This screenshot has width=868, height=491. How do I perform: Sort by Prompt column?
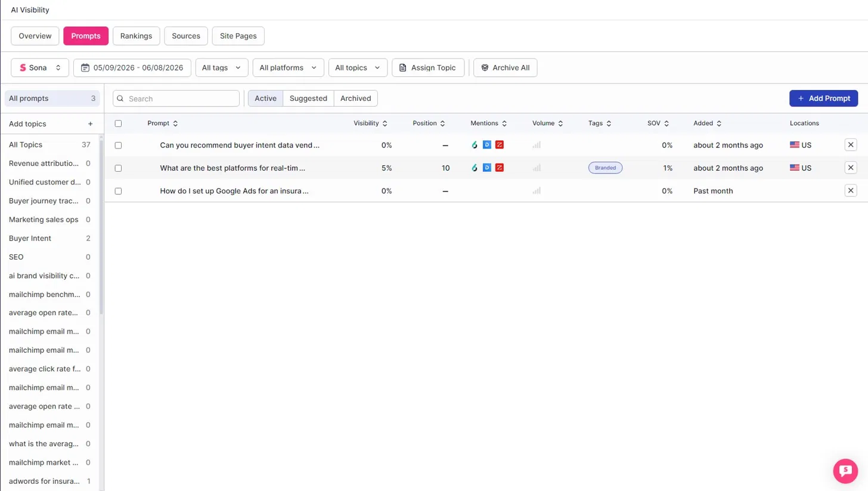pos(163,123)
